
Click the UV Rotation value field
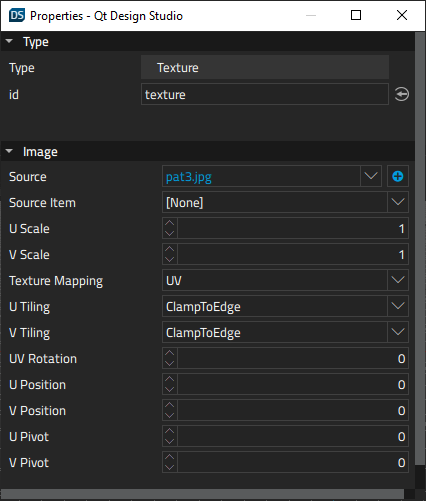pos(293,358)
